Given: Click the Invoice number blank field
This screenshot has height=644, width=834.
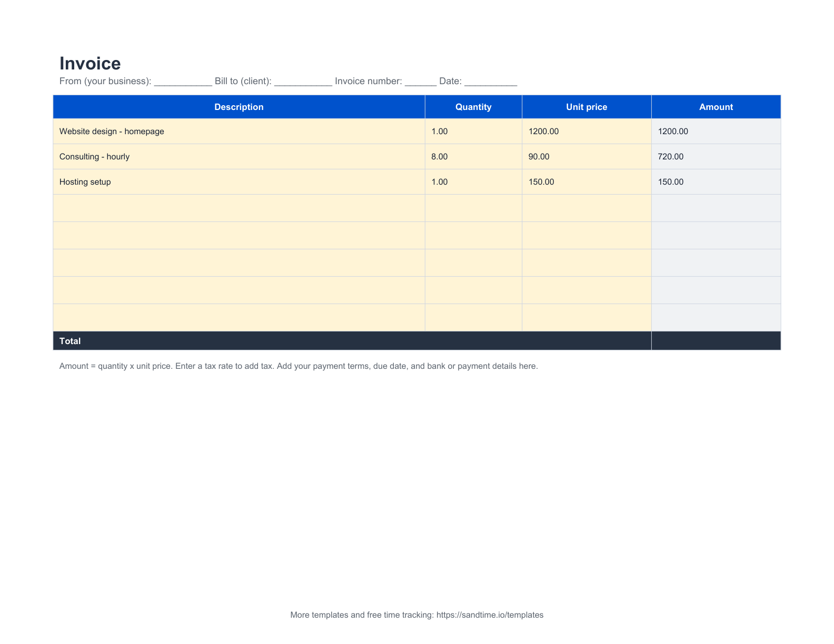Looking at the screenshot, I should tap(421, 82).
